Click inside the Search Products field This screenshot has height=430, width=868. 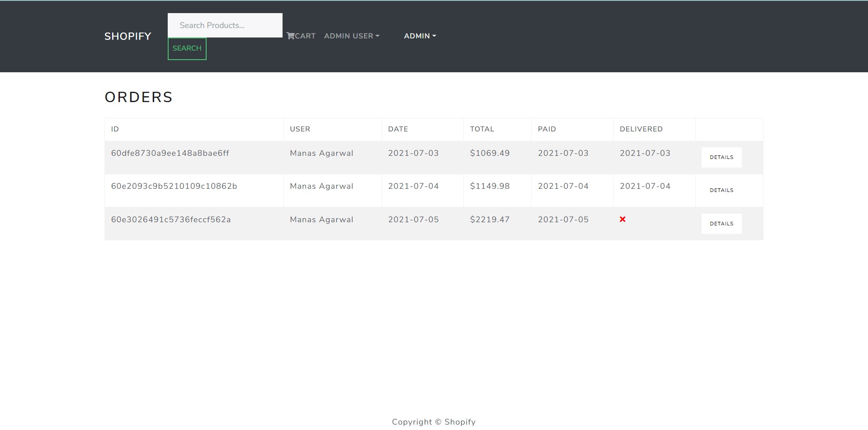225,25
